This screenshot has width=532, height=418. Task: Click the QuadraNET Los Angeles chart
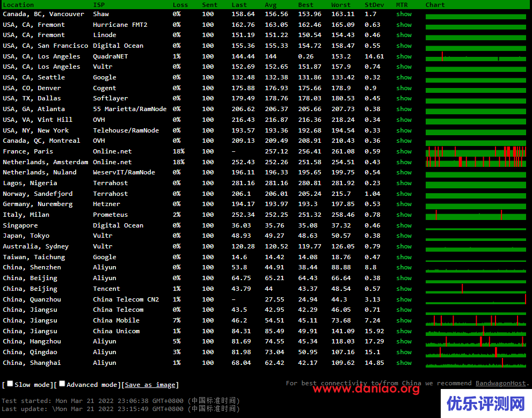(476, 57)
